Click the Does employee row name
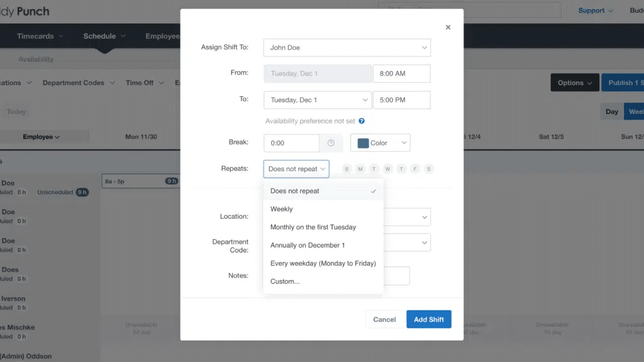 (x=10, y=270)
